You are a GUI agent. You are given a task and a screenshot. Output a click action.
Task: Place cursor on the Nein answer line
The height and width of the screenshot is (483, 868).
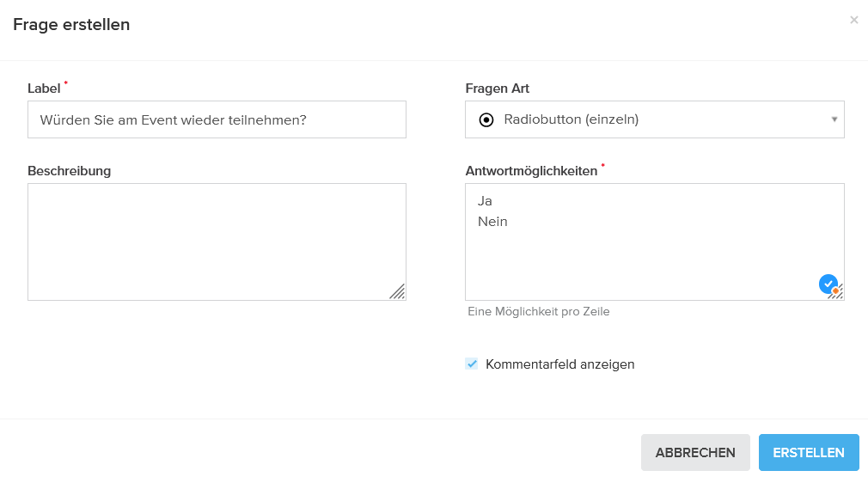(492, 222)
